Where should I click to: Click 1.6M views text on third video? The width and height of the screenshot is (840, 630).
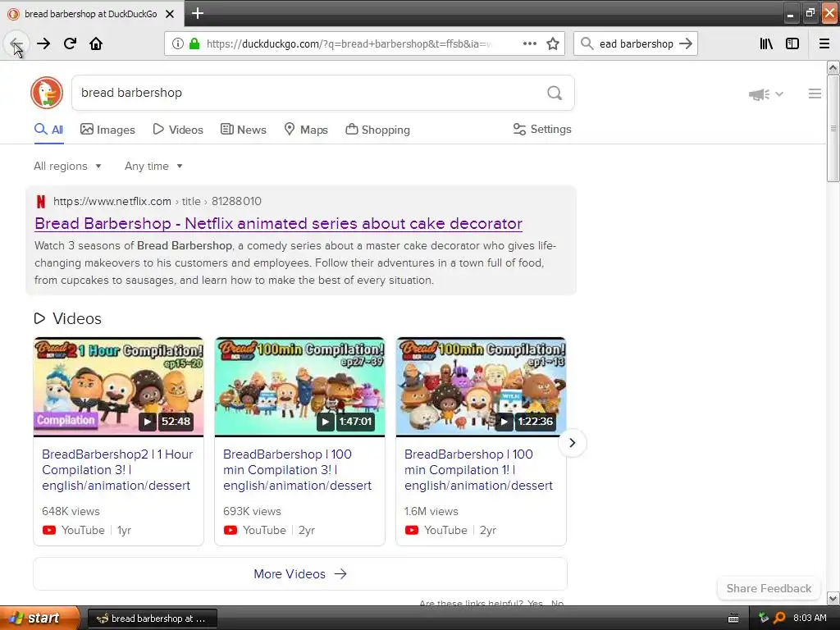(x=431, y=511)
